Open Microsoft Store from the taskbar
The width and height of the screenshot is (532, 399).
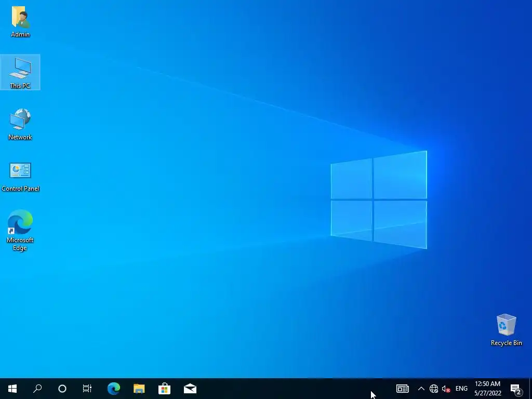165,389
